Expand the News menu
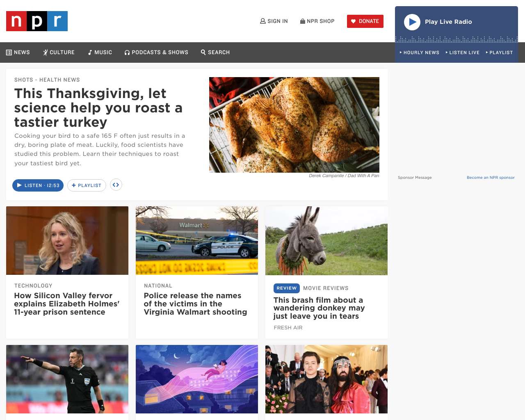 coord(18,52)
